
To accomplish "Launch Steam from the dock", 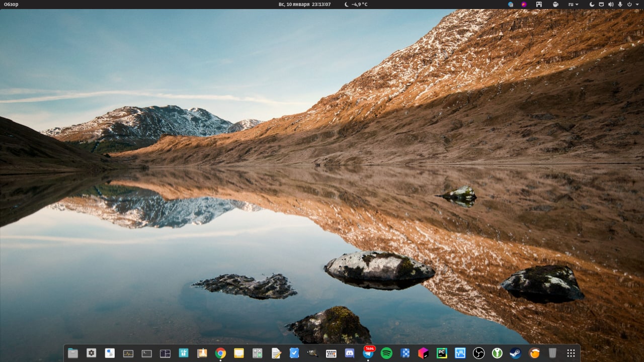I will click(x=516, y=353).
